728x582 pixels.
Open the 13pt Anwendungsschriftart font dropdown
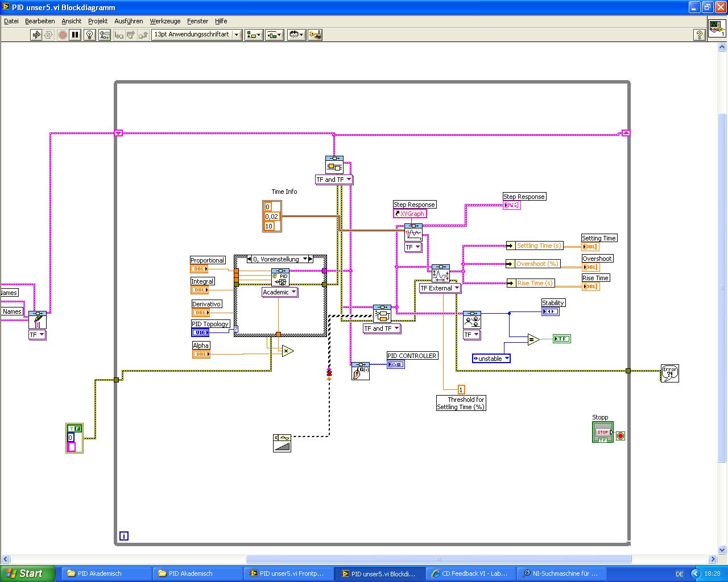coord(197,35)
